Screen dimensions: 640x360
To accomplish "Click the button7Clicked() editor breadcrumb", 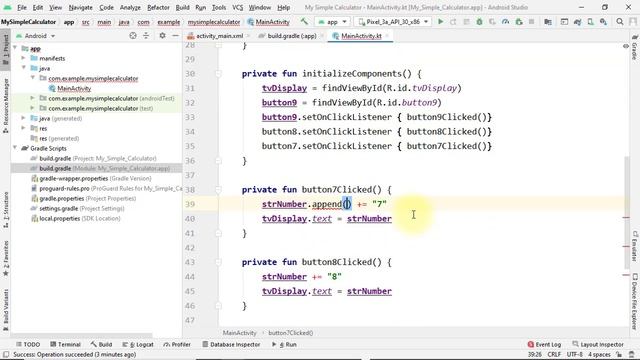I will [x=291, y=333].
